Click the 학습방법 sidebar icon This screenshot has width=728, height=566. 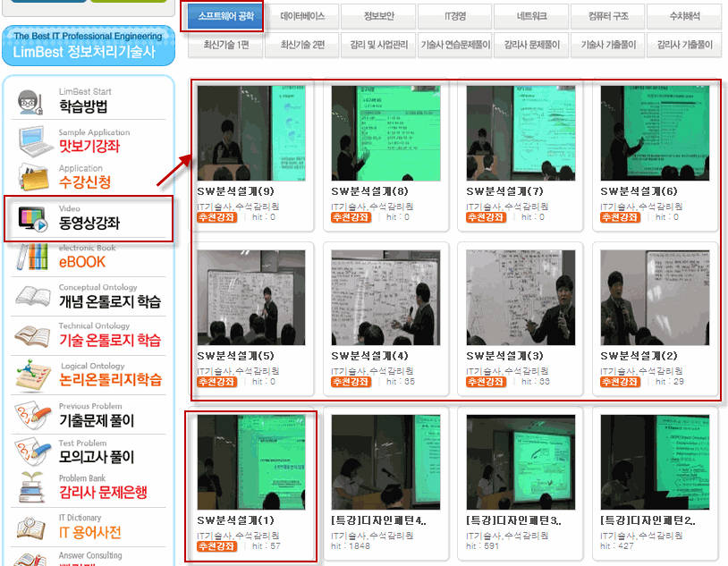32,101
